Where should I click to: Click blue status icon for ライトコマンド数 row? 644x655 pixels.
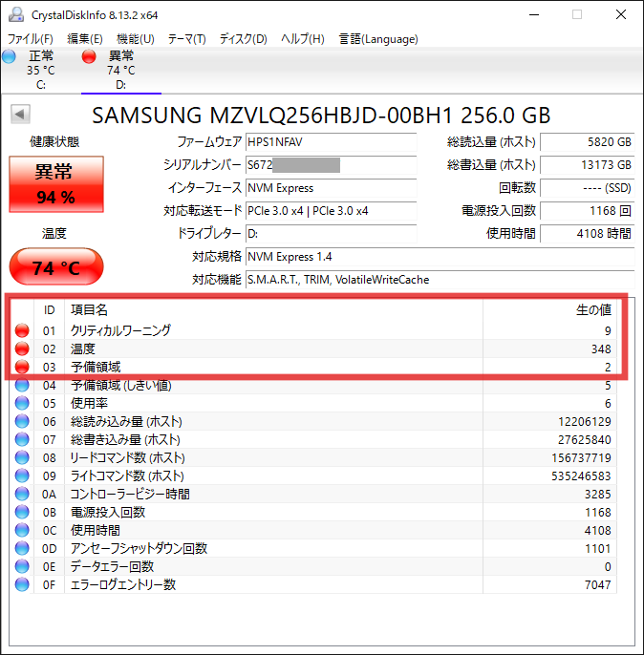[22, 475]
